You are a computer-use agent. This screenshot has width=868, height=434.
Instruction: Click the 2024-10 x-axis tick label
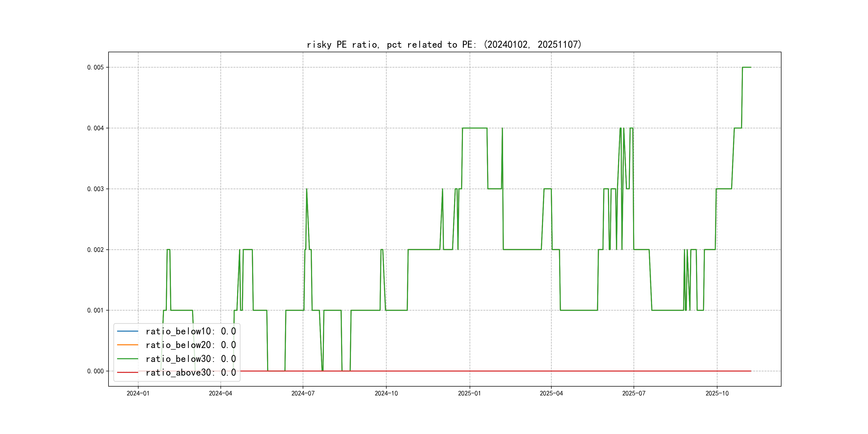pyautogui.click(x=386, y=394)
